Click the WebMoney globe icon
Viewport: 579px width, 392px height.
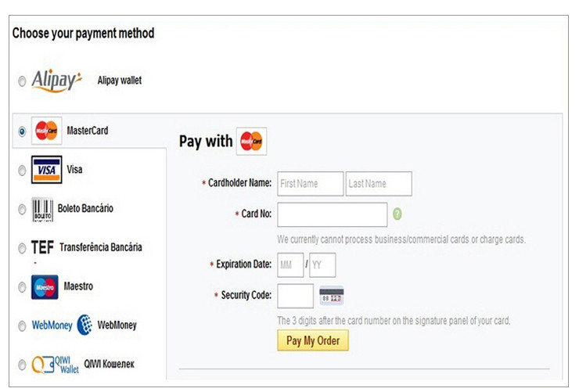[85, 325]
